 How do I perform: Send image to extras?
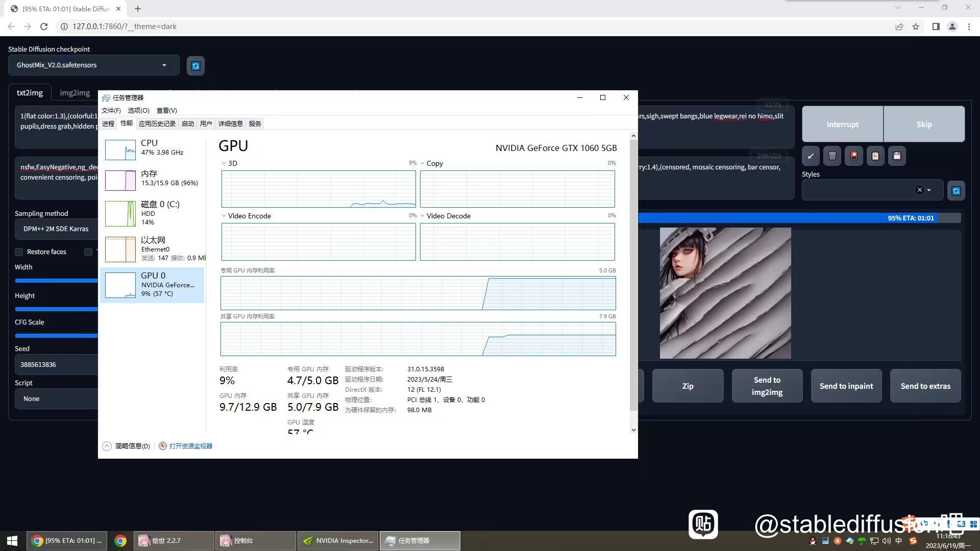coord(925,386)
